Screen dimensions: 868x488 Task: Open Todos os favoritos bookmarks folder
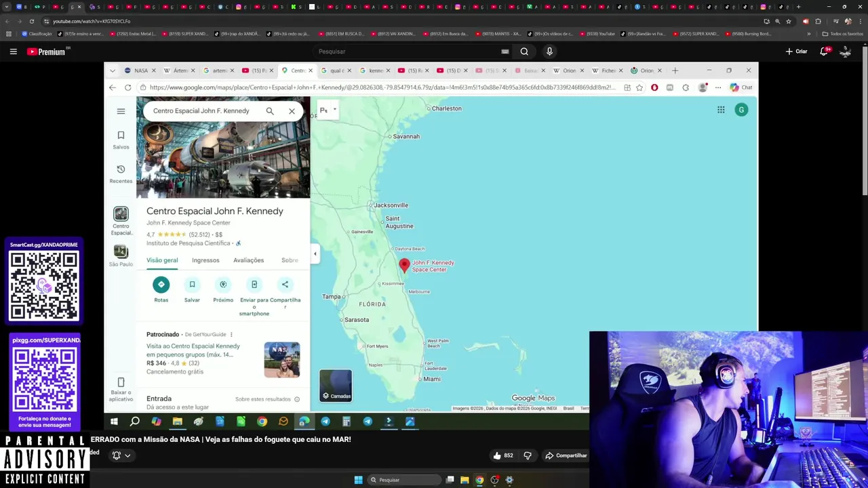842,34
